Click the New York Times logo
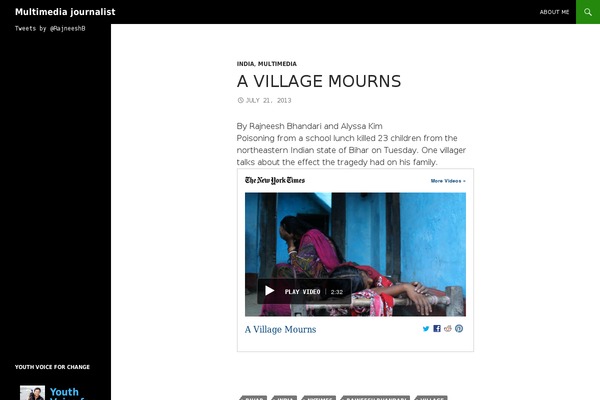The width and height of the screenshot is (600, 400). click(275, 180)
